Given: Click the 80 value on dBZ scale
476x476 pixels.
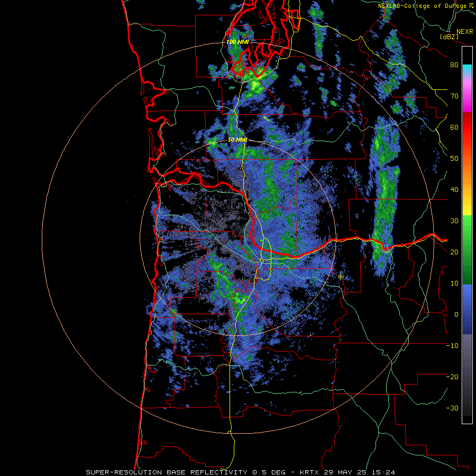Looking at the screenshot, I should pyautogui.click(x=454, y=65).
